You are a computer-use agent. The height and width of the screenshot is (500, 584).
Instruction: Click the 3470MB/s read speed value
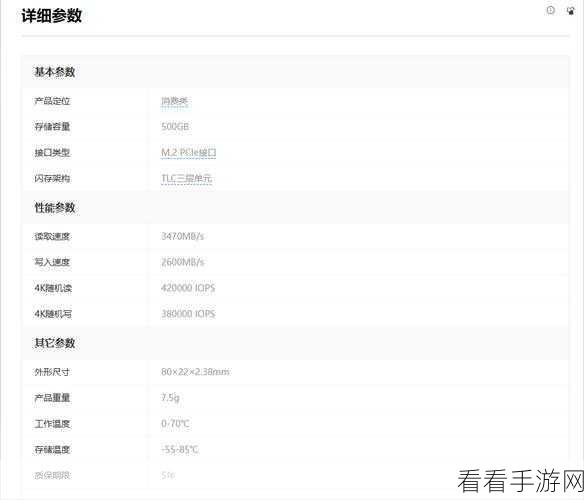pyautogui.click(x=182, y=236)
